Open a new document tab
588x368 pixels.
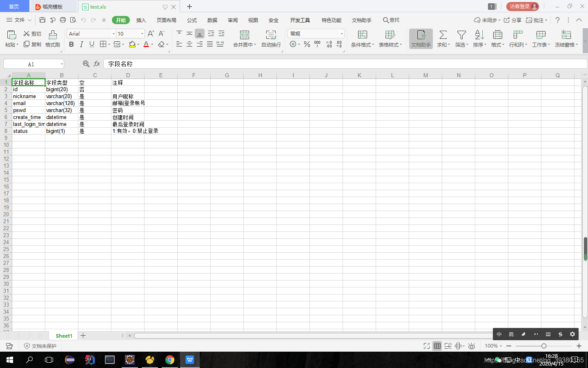pos(189,7)
